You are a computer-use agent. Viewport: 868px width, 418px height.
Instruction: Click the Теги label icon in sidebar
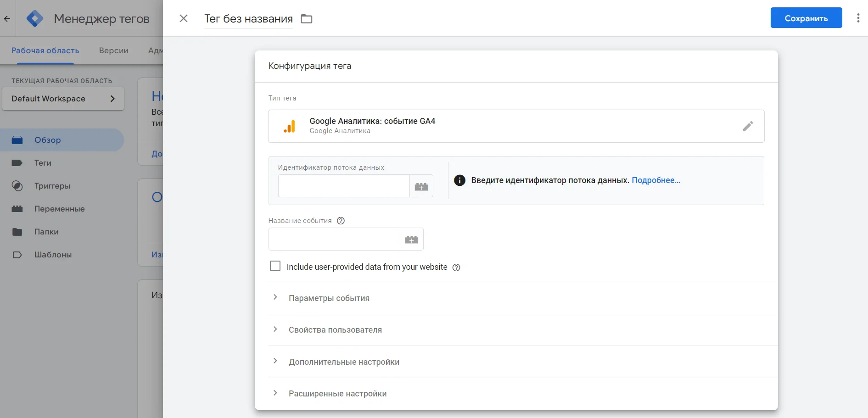click(17, 163)
